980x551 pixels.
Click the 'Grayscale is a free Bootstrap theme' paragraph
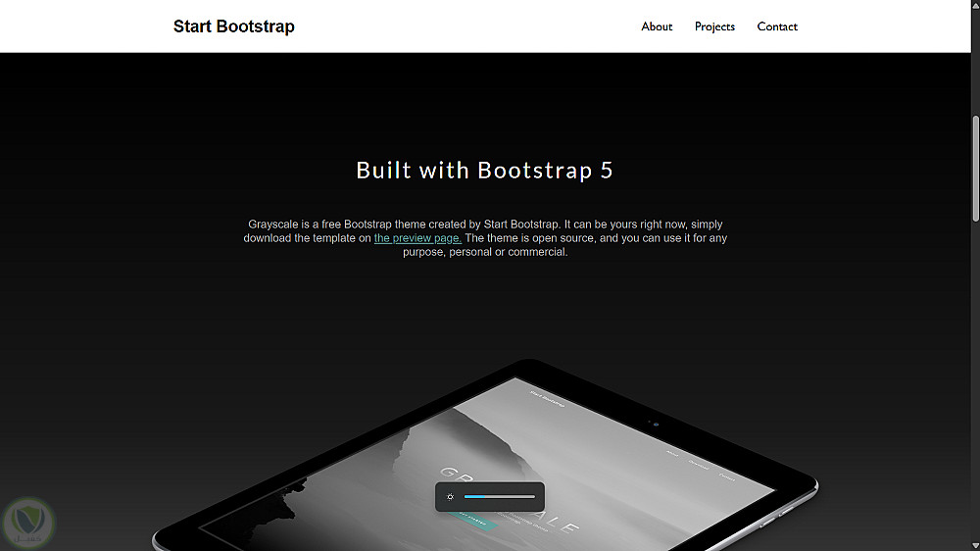pos(485,237)
